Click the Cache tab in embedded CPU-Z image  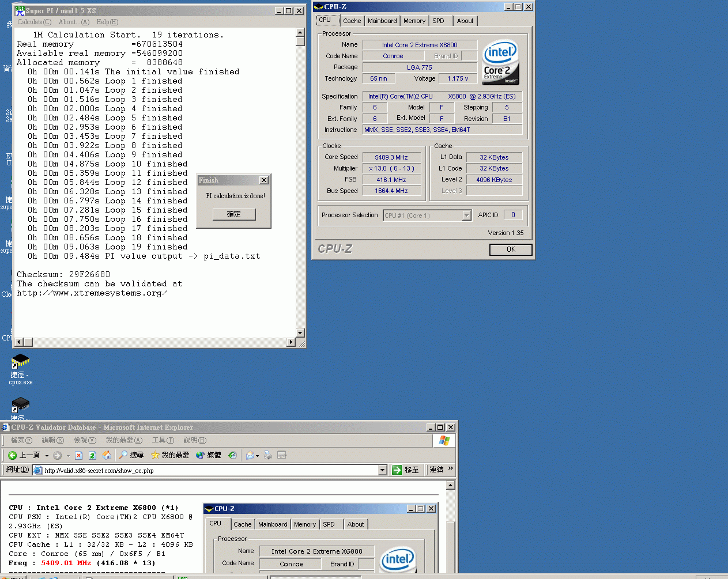point(243,524)
